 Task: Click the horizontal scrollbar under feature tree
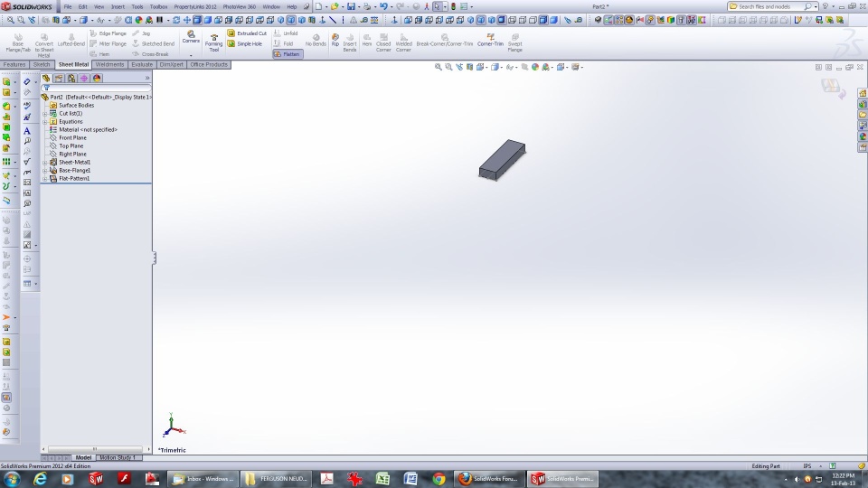(95, 449)
